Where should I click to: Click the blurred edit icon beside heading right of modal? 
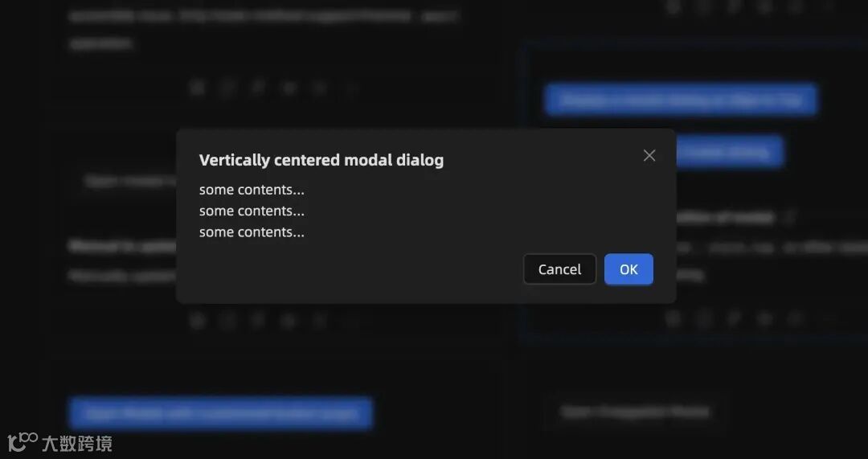(789, 218)
